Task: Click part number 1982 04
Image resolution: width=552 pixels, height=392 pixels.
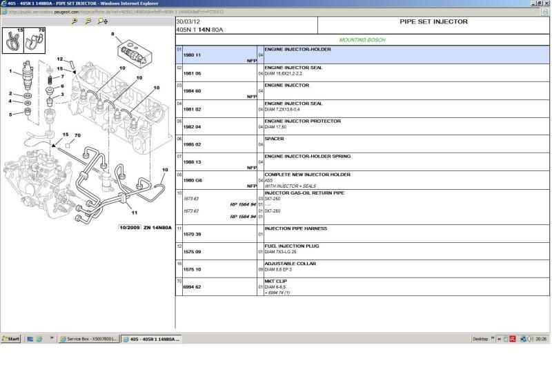Action: 192,127
